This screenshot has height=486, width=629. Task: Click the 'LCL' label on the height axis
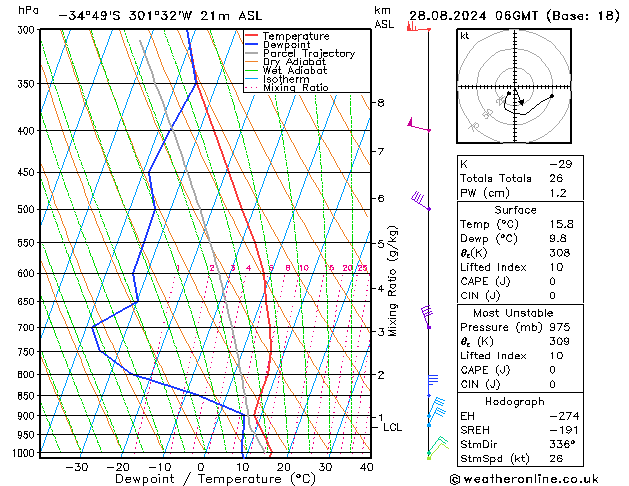pos(392,427)
